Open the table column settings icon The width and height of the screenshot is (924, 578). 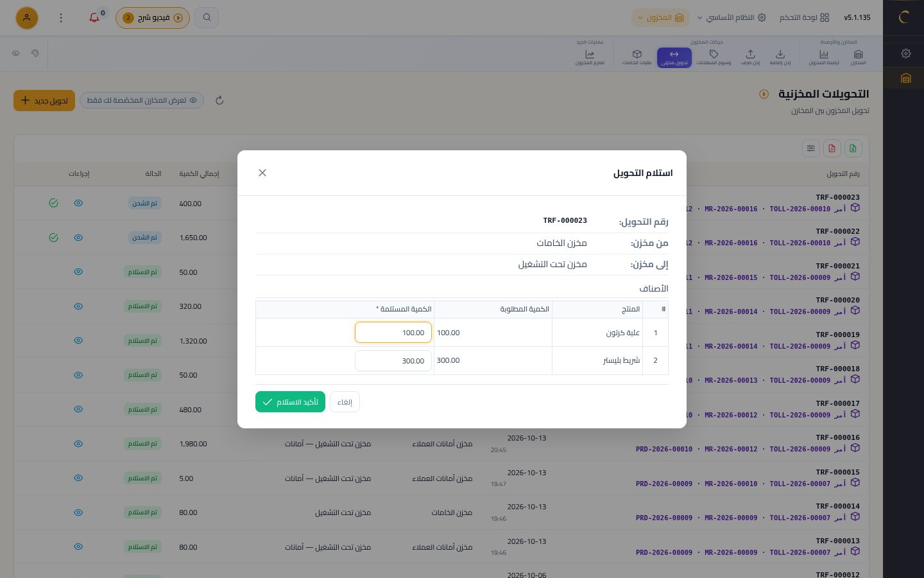[x=811, y=148]
